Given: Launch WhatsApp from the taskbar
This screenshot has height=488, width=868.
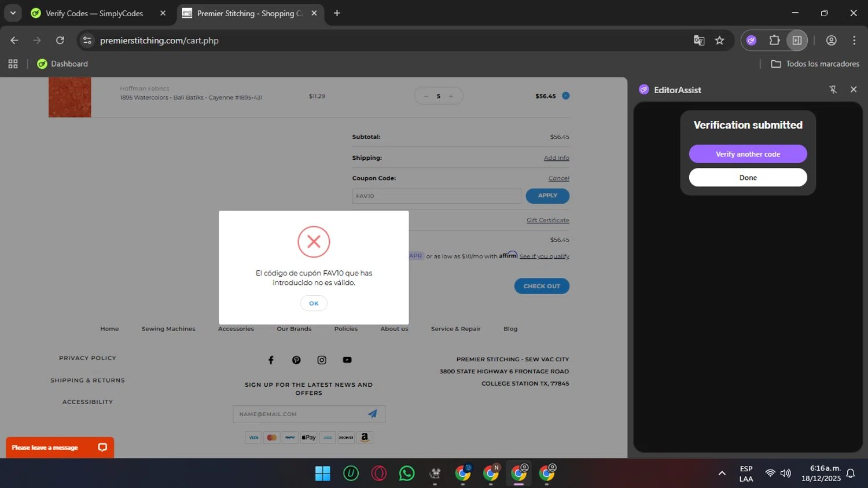Looking at the screenshot, I should point(407,474).
